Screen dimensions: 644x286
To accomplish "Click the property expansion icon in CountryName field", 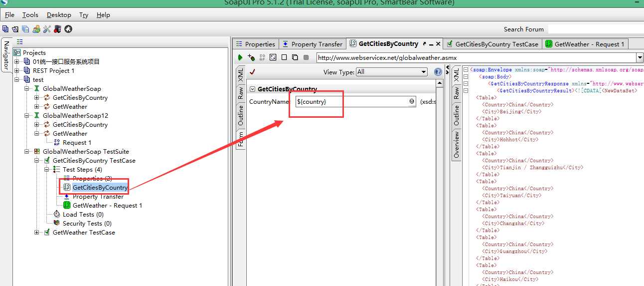I will [x=412, y=101].
